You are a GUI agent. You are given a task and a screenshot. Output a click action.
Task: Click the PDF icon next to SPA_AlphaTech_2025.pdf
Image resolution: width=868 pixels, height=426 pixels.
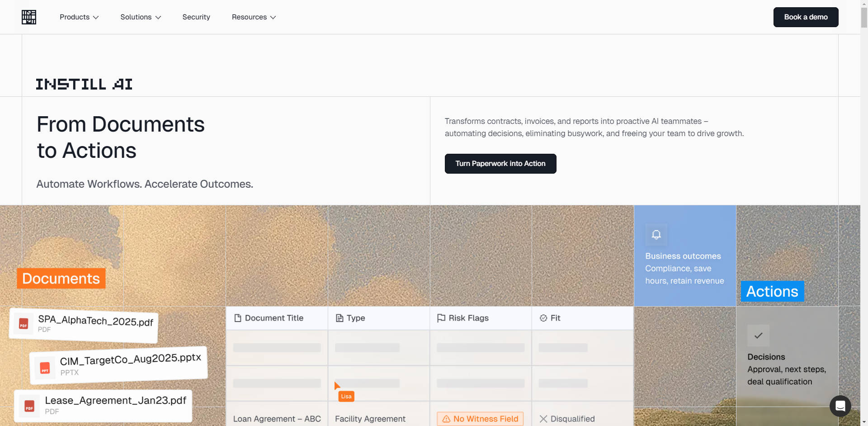pos(23,324)
